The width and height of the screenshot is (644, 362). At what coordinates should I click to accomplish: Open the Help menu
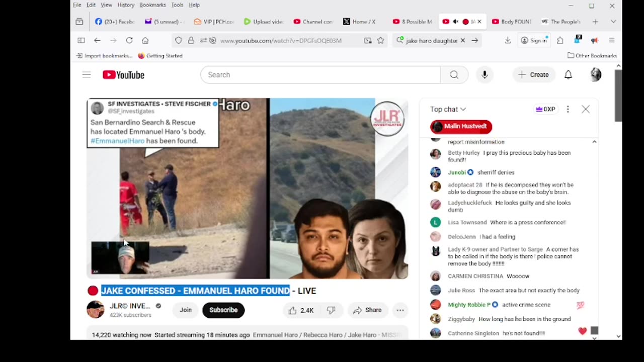point(194,5)
